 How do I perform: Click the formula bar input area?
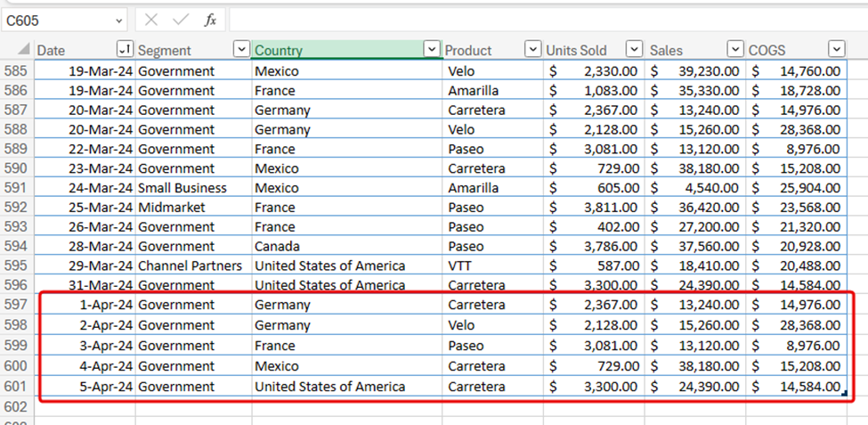tap(534, 20)
